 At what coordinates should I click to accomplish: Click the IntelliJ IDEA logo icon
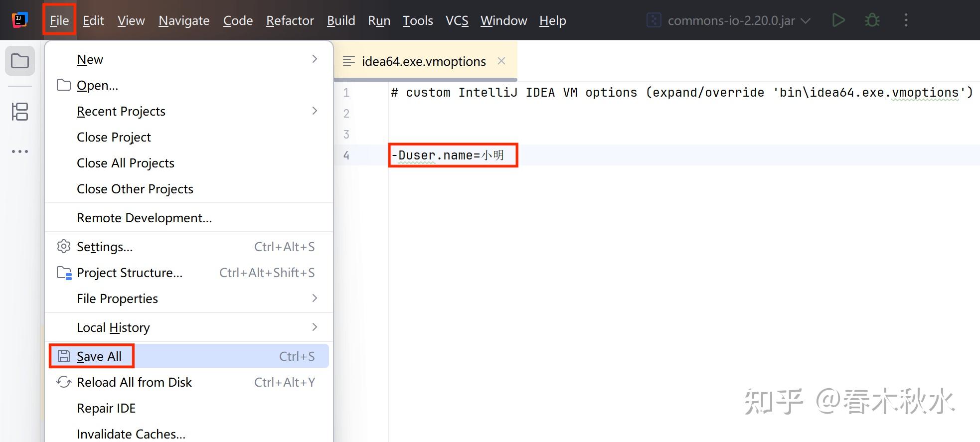[19, 20]
